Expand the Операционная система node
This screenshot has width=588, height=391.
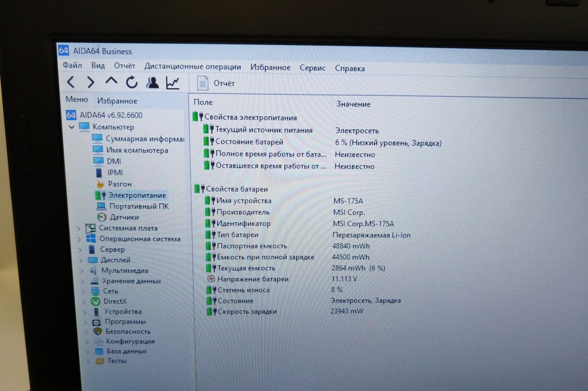(x=79, y=239)
